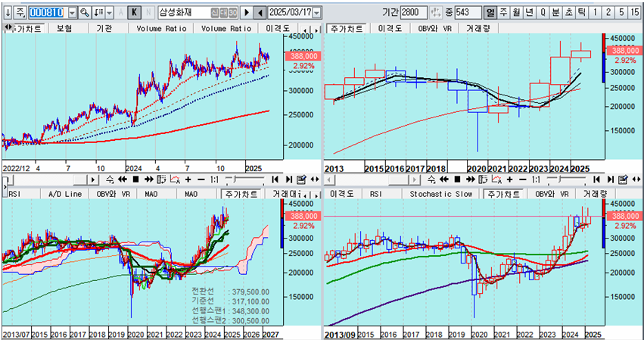Zoom in with plus icon in lower-right toolbar
This screenshot has width=644, height=340.
pyautogui.click(x=509, y=179)
